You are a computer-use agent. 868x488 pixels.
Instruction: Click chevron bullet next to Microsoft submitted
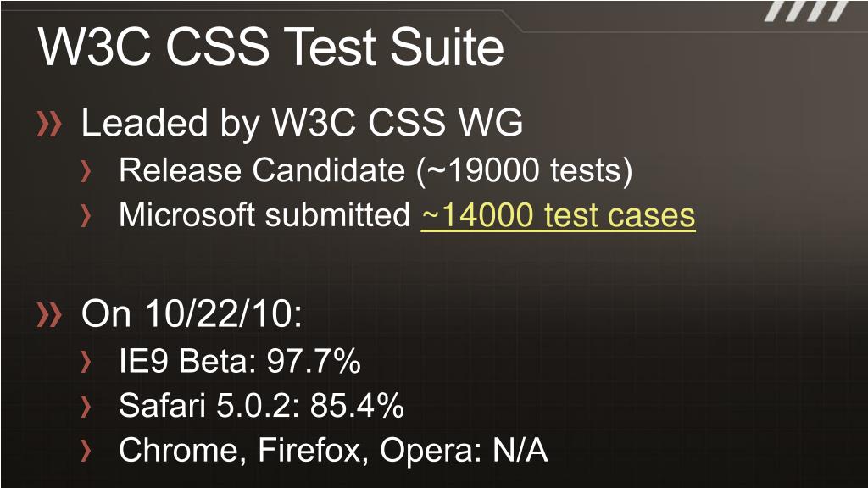click(86, 216)
